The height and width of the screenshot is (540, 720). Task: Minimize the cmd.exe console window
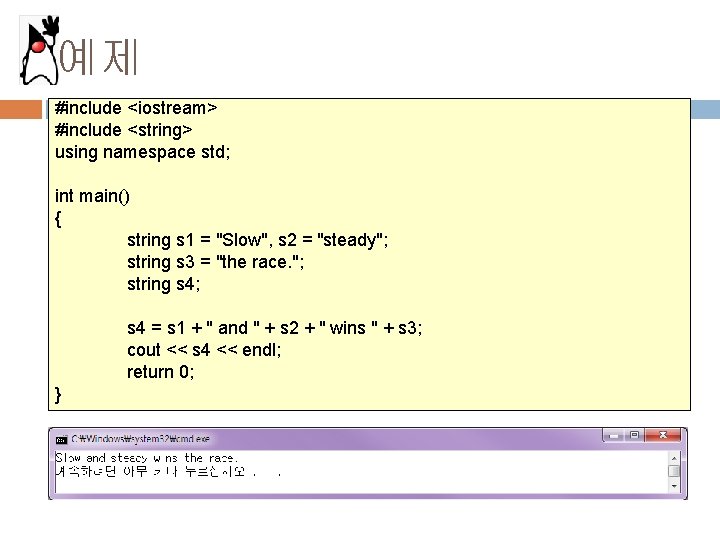click(x=613, y=435)
